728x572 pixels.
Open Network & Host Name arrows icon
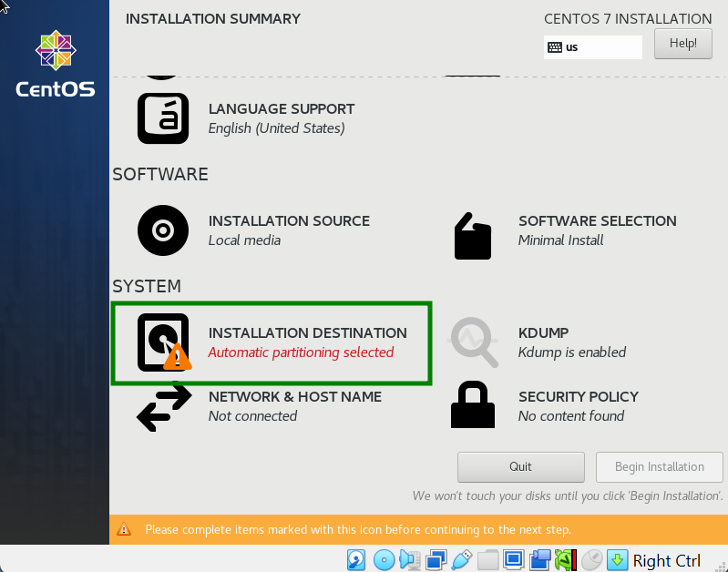click(164, 406)
